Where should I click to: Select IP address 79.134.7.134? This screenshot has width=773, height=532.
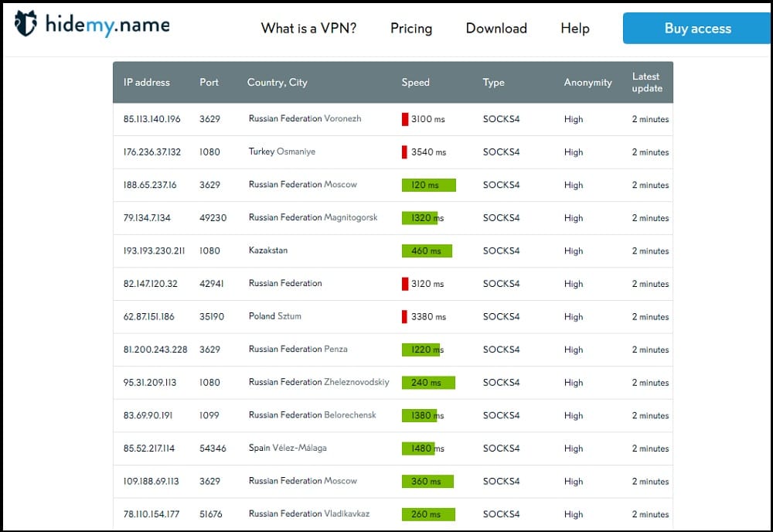[147, 218]
